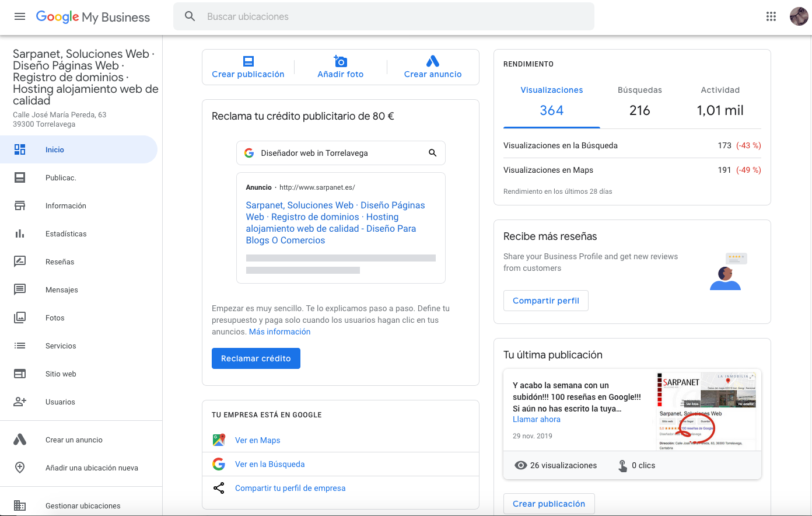Click the post date 29 nov. 2019

(x=533, y=435)
